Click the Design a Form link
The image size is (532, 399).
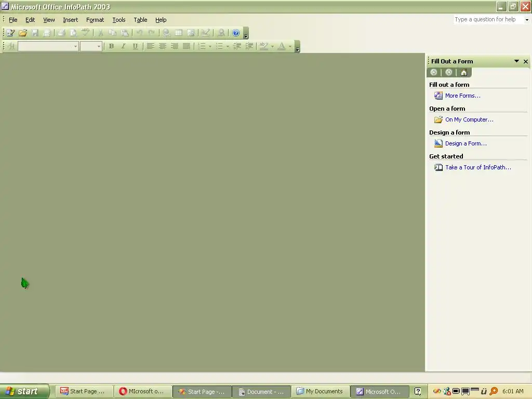point(466,143)
